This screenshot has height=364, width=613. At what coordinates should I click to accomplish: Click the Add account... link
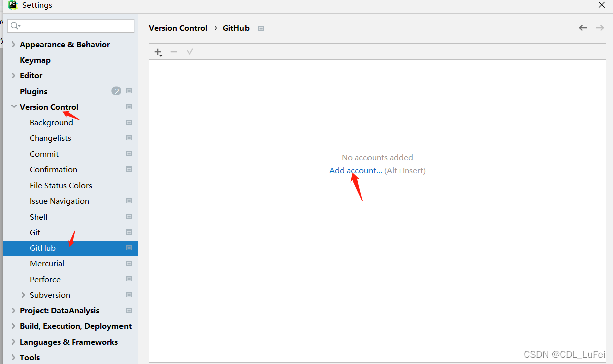point(355,170)
